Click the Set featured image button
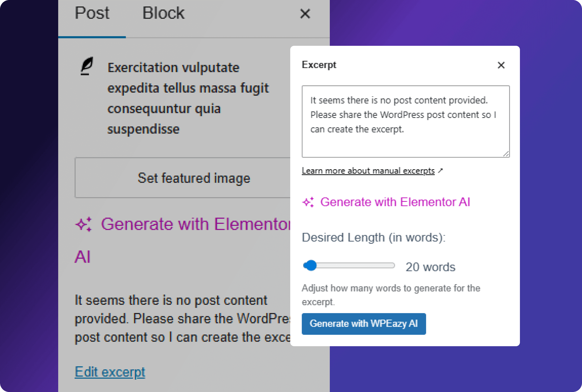 tap(193, 178)
